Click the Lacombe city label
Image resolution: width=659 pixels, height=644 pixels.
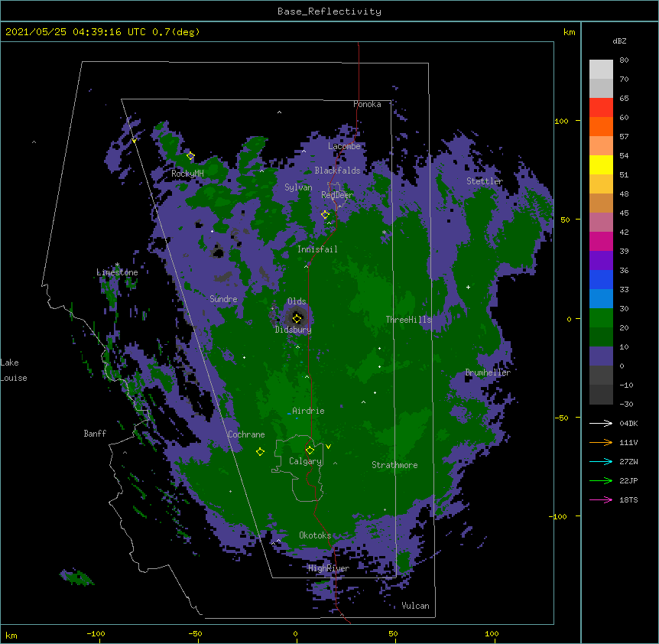(344, 146)
